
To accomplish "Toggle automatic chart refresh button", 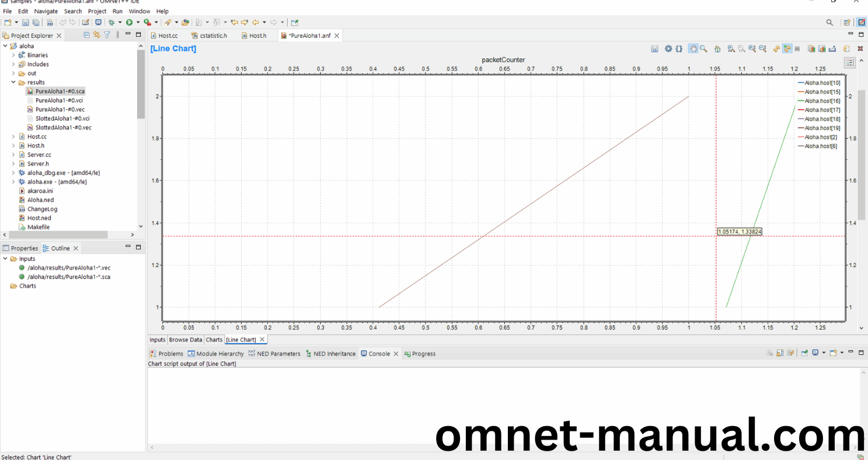I will 787,48.
